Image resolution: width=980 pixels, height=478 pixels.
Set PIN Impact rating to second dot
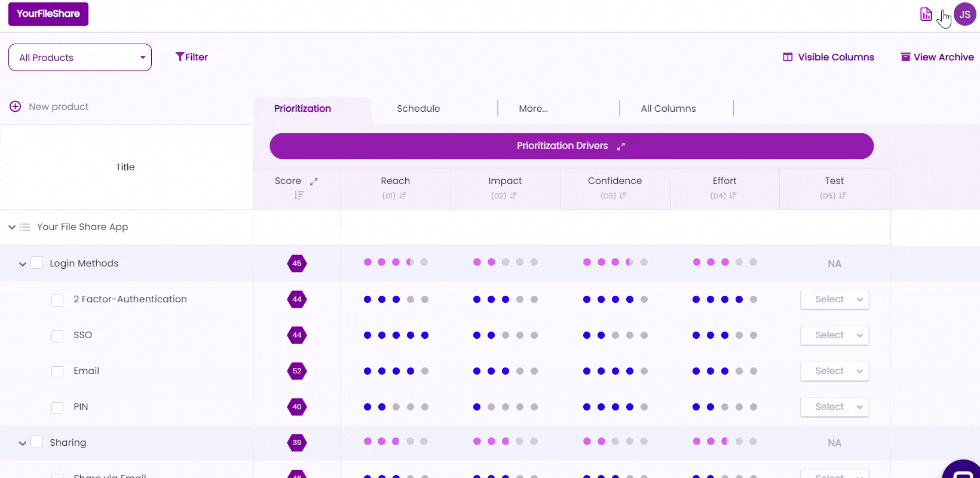(x=491, y=407)
